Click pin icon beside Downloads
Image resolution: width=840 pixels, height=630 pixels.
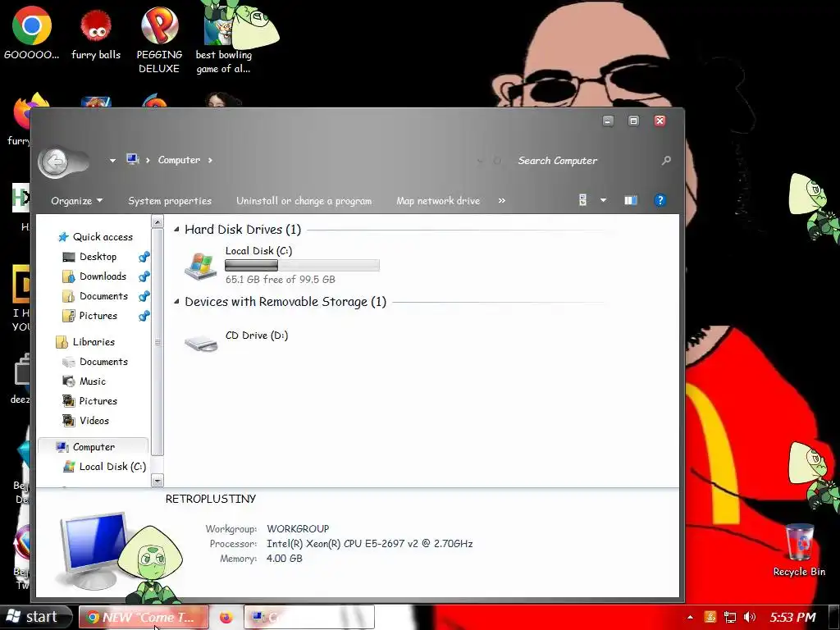tap(144, 276)
